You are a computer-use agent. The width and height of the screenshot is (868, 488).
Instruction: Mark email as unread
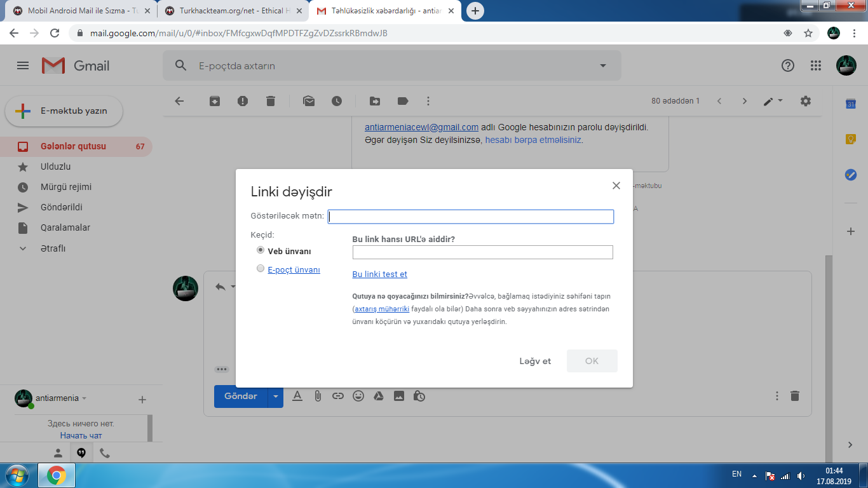point(309,101)
